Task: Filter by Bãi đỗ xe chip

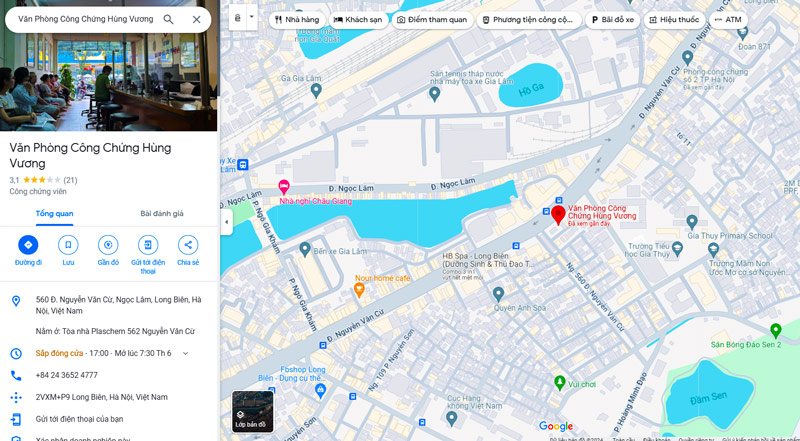Action: pos(612,20)
